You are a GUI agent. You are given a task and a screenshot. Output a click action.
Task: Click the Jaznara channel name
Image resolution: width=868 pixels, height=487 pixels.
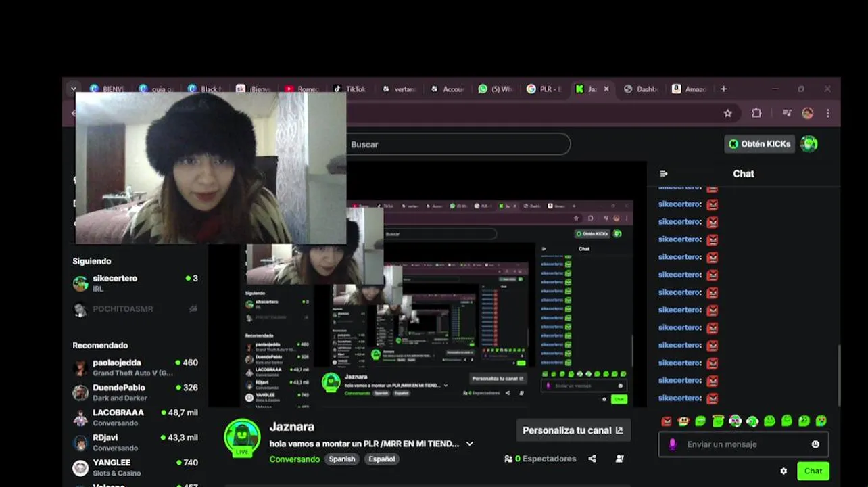tap(292, 427)
